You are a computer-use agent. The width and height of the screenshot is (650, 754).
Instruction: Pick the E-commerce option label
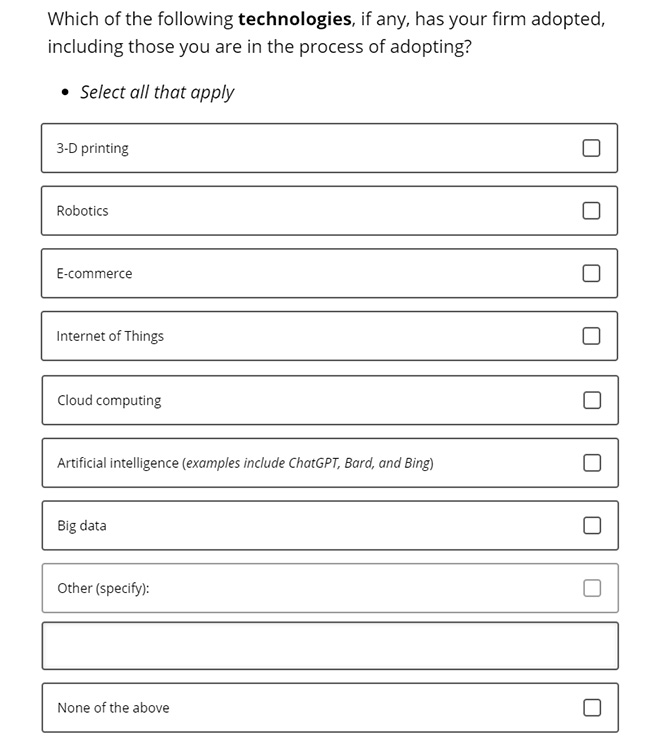(x=94, y=273)
